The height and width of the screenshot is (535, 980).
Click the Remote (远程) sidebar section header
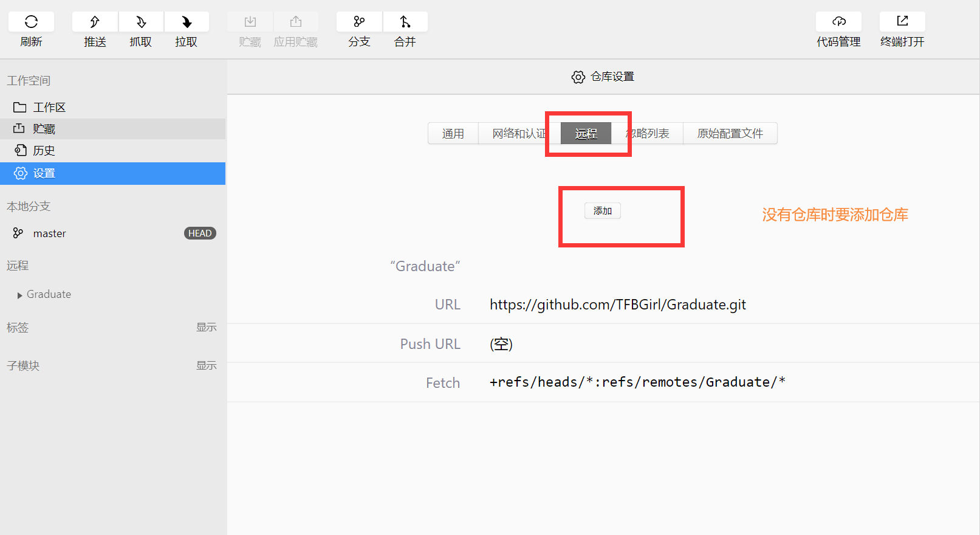point(18,266)
